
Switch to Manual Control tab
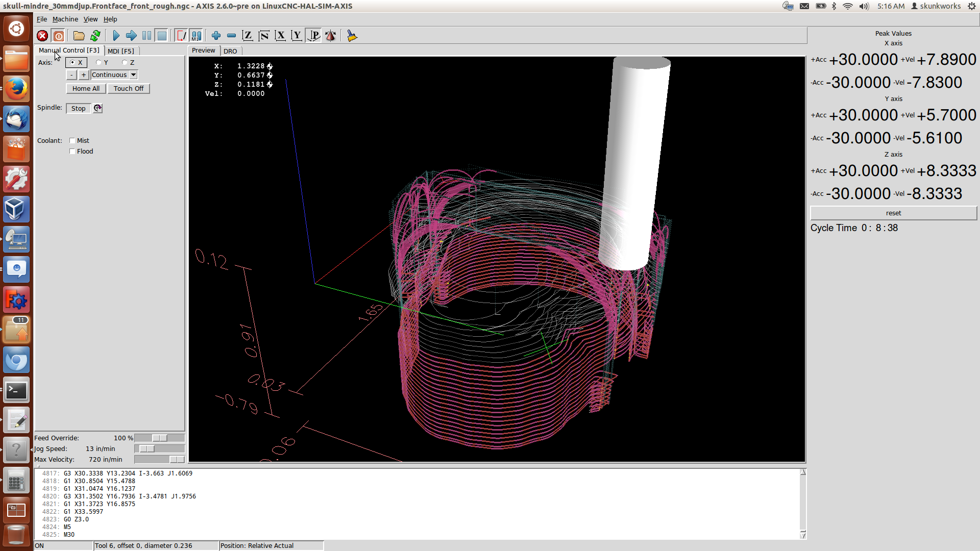coord(69,51)
